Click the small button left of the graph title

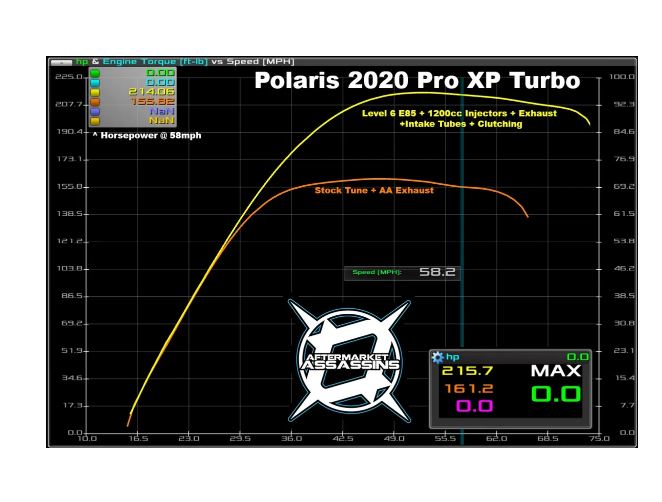(x=60, y=62)
